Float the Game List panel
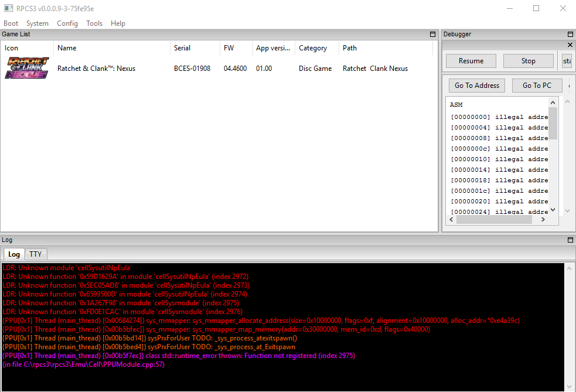Image resolution: width=576 pixels, height=392 pixels. point(432,35)
